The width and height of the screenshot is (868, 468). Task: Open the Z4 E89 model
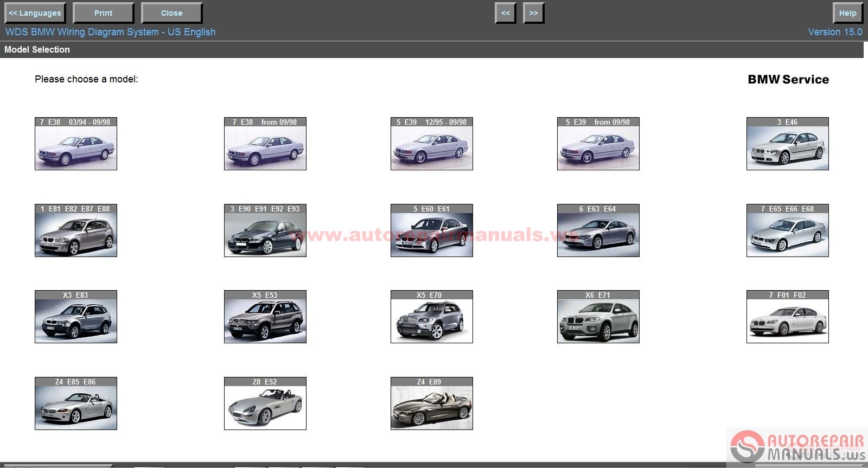click(432, 403)
